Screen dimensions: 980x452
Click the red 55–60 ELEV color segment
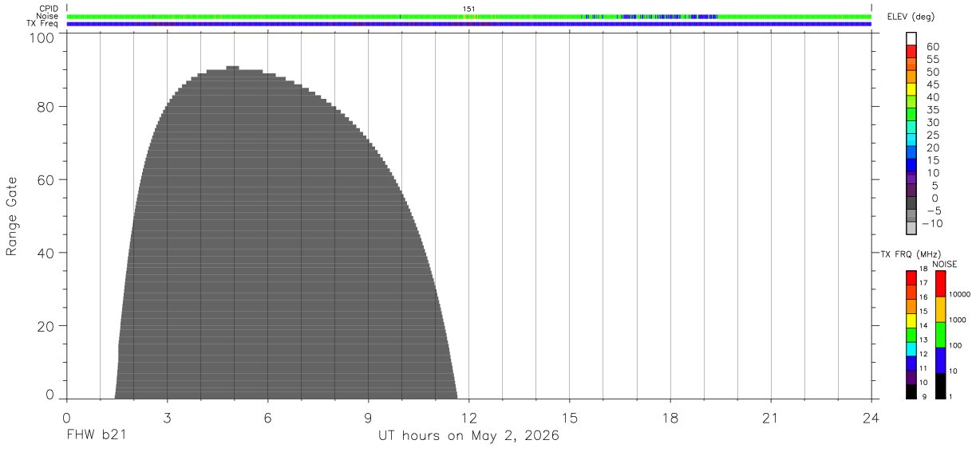coord(911,53)
